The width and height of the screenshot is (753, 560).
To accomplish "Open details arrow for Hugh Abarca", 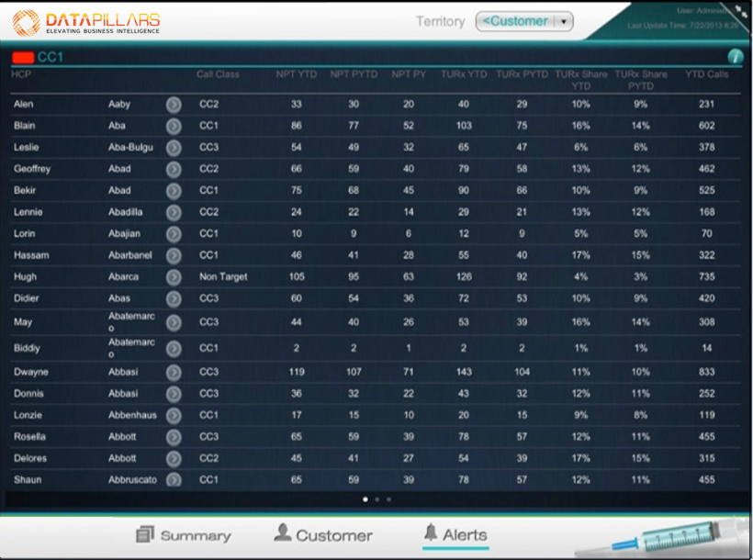I will [x=174, y=277].
